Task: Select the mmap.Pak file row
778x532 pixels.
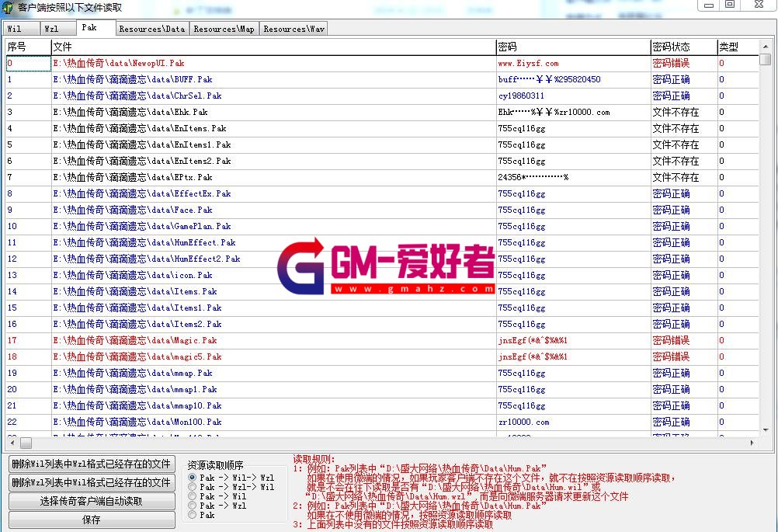Action: (381, 374)
